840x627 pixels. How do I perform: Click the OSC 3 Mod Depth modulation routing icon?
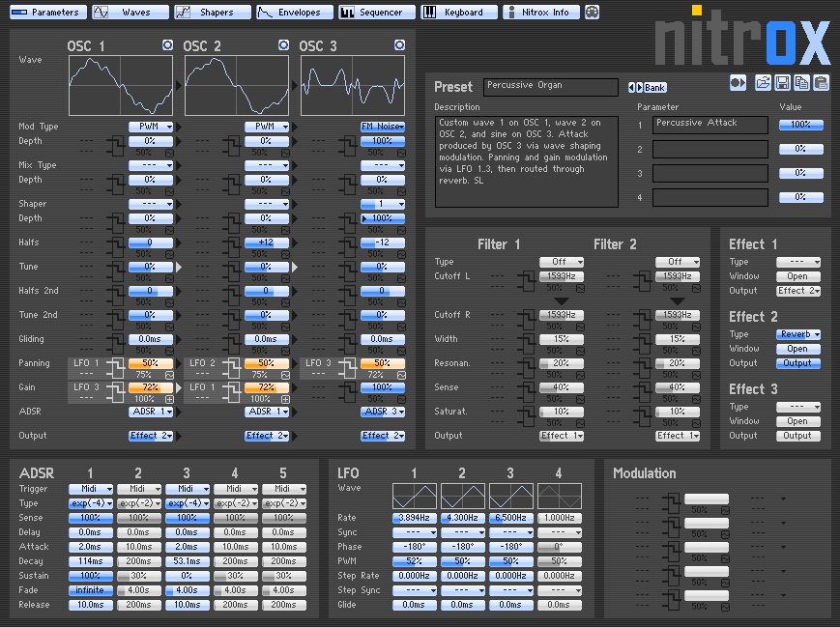point(348,146)
